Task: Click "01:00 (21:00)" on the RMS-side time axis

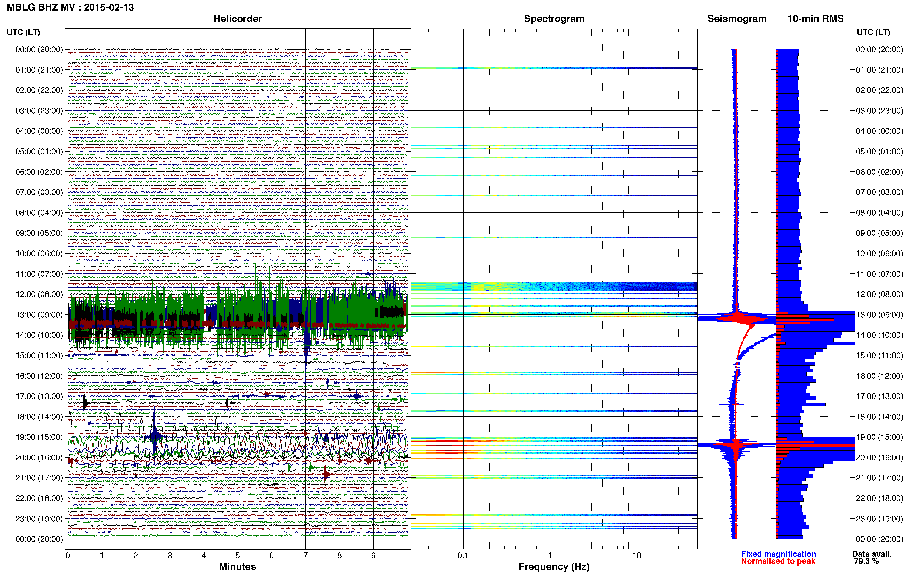Action: [x=879, y=70]
